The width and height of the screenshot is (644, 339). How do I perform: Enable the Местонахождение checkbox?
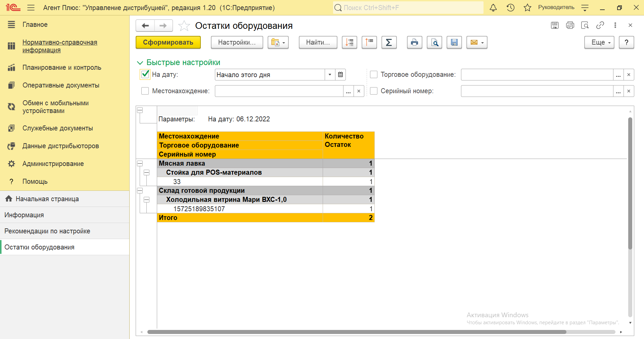click(145, 91)
